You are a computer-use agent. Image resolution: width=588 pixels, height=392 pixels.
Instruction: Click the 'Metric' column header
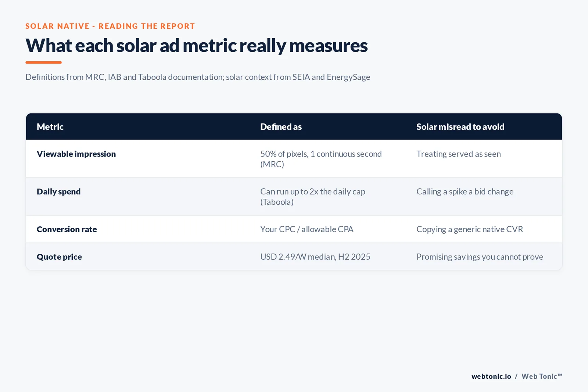click(x=50, y=127)
